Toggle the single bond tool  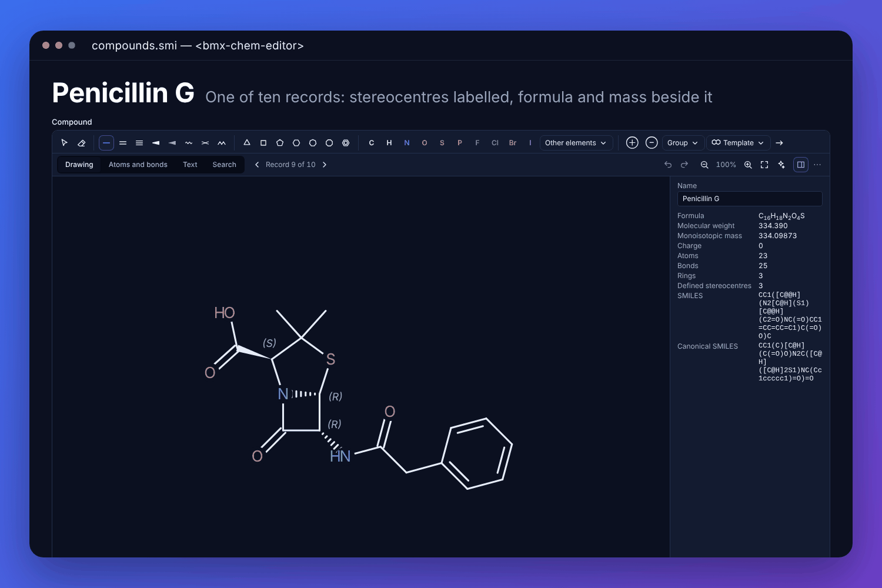click(106, 143)
